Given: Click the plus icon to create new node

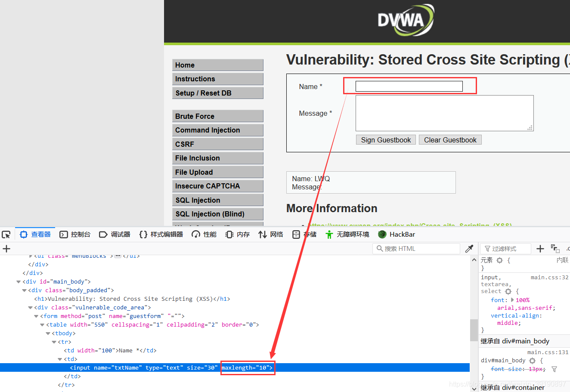Looking at the screenshot, I should pyautogui.click(x=6, y=249).
